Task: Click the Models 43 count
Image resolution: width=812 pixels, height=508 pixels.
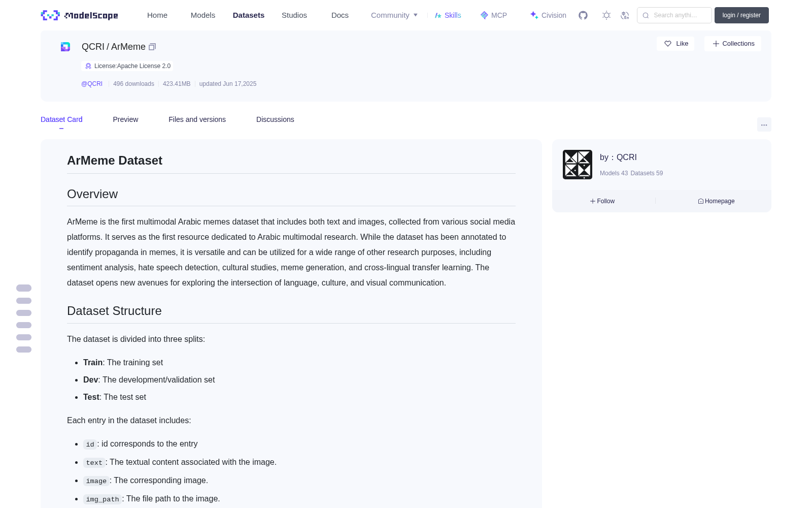Action: coord(614,173)
